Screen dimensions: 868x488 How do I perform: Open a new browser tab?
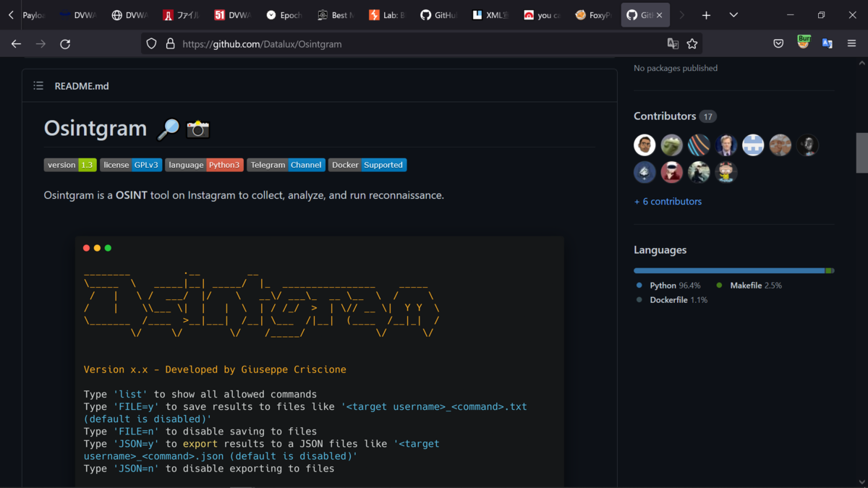click(x=706, y=15)
